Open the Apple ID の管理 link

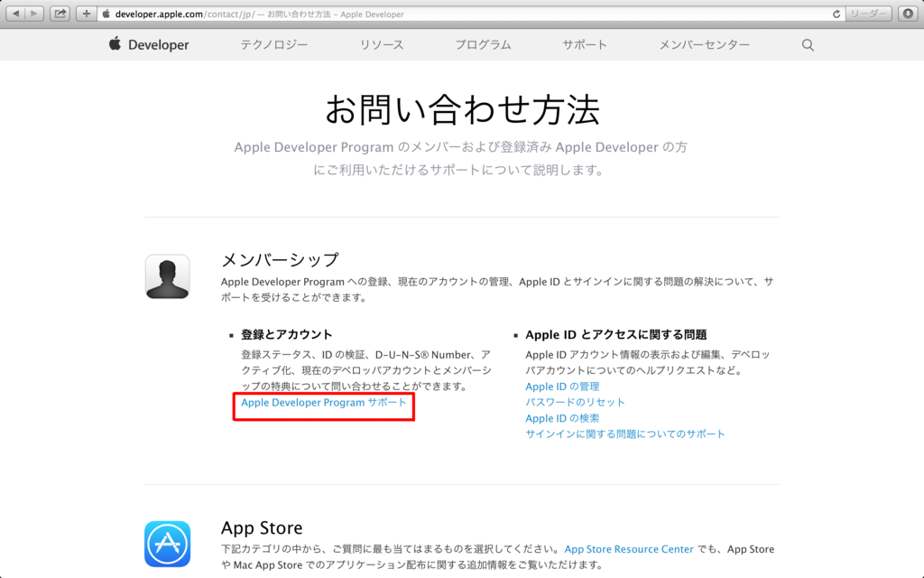pos(562,387)
